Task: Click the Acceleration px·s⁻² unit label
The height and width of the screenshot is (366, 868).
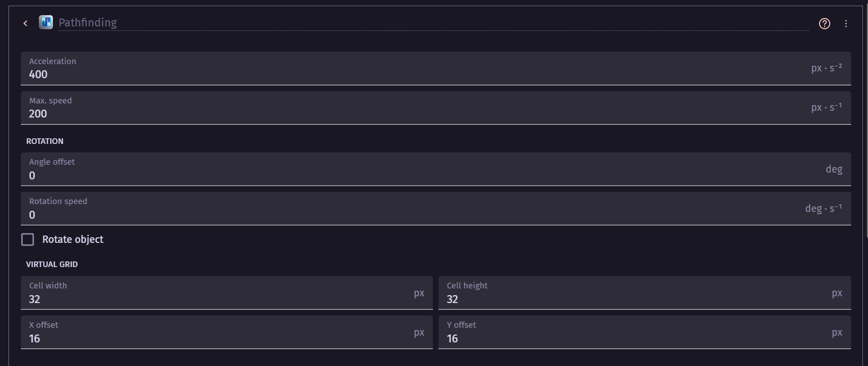Action: (826, 68)
